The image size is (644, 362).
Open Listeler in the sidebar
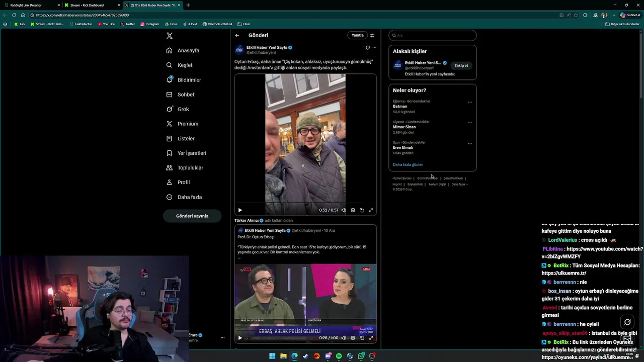point(180,138)
